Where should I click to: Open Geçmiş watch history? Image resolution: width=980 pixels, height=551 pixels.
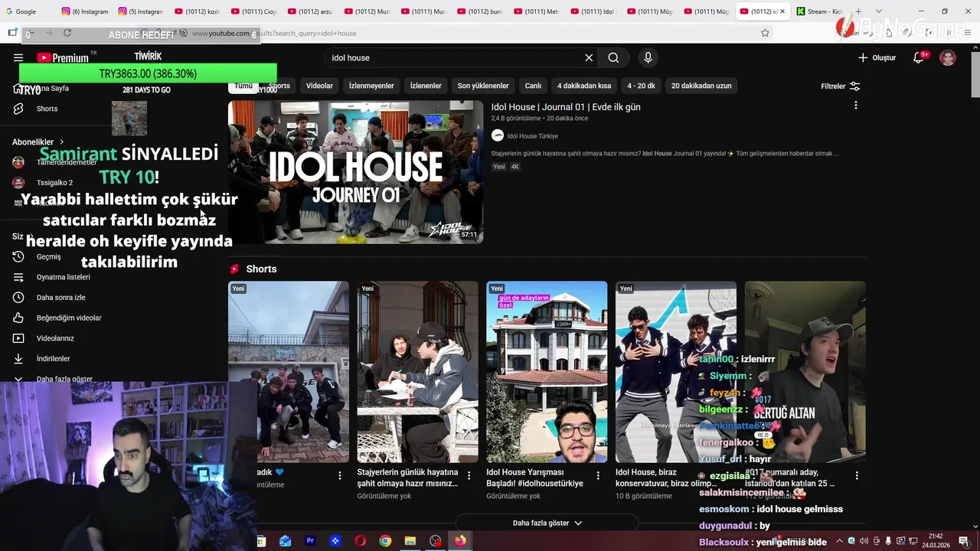tap(49, 256)
